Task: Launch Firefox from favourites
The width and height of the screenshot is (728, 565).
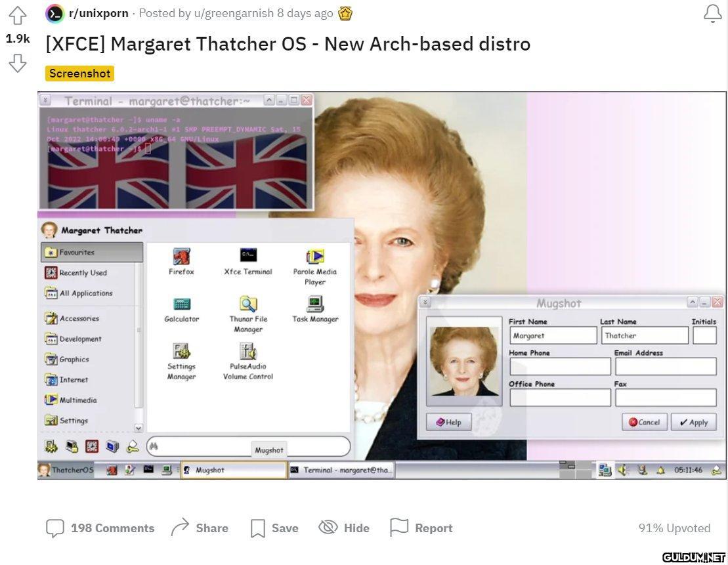Action: click(182, 261)
